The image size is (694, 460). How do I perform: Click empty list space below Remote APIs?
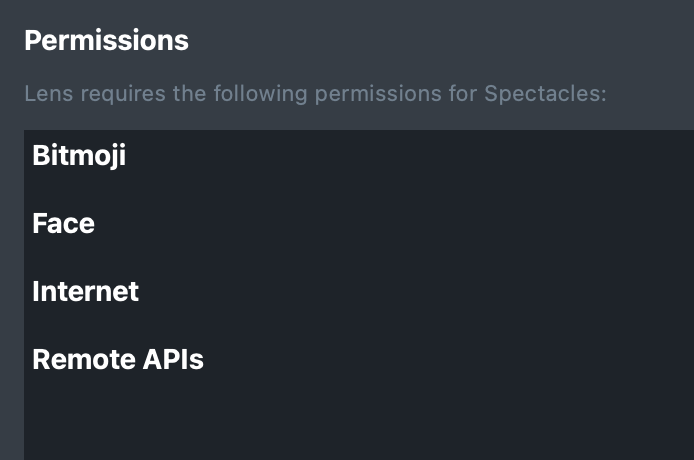(x=300, y=420)
